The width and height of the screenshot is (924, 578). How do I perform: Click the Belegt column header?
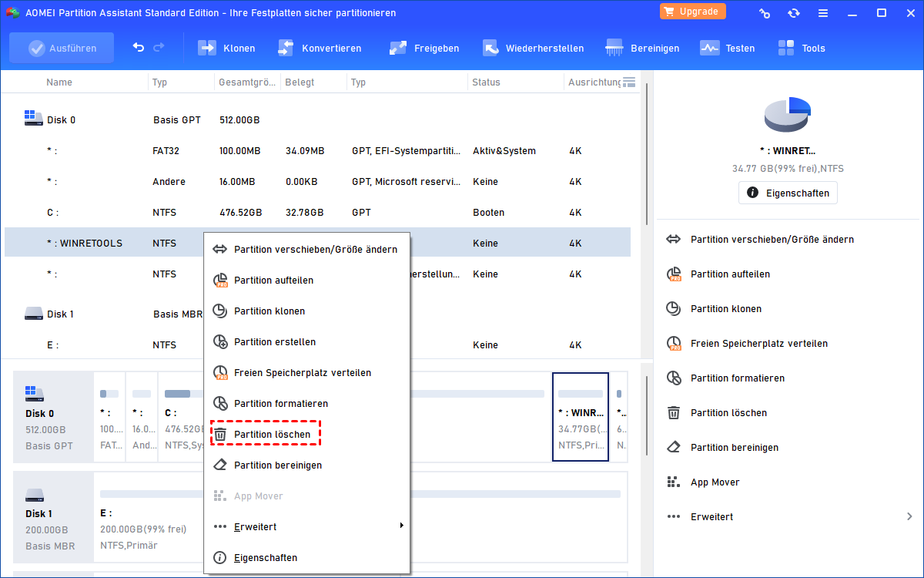300,82
